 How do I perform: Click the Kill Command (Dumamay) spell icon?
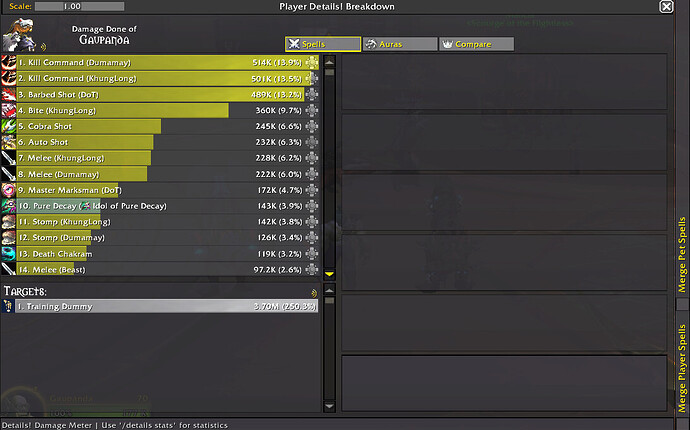tap(9, 63)
